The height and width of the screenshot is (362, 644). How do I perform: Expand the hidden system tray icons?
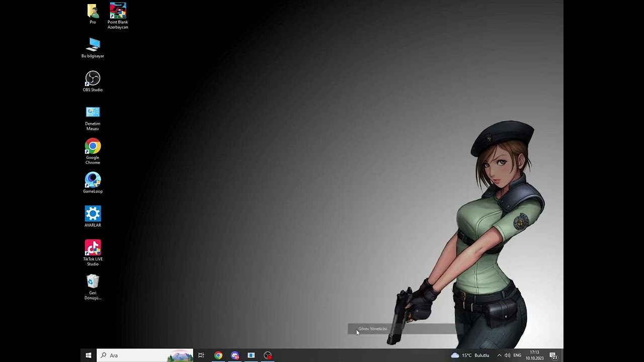point(499,355)
